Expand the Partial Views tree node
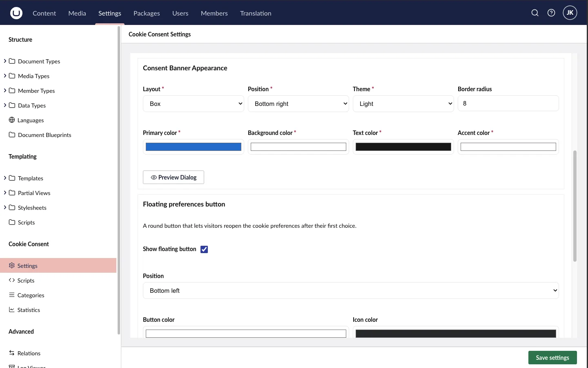 pyautogui.click(x=5, y=193)
